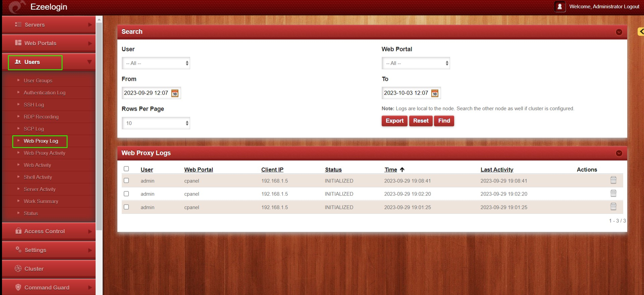Open Web Proxy Activity in sidebar
The image size is (644, 295).
(44, 153)
